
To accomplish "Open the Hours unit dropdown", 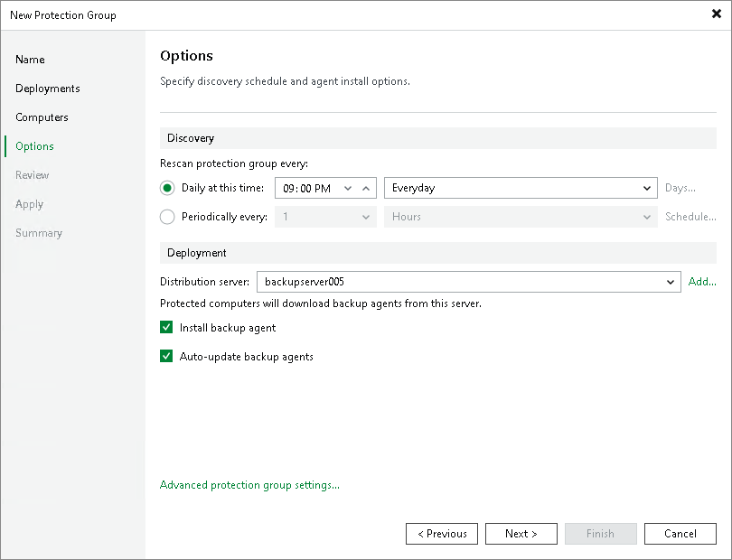I will coord(521,217).
